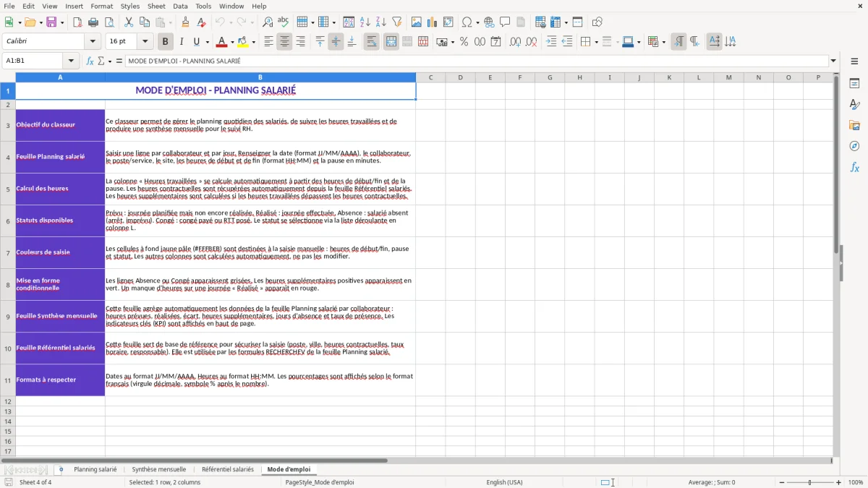Click the Split Window icon
Screen dimensions: 868x488
click(x=577, y=22)
